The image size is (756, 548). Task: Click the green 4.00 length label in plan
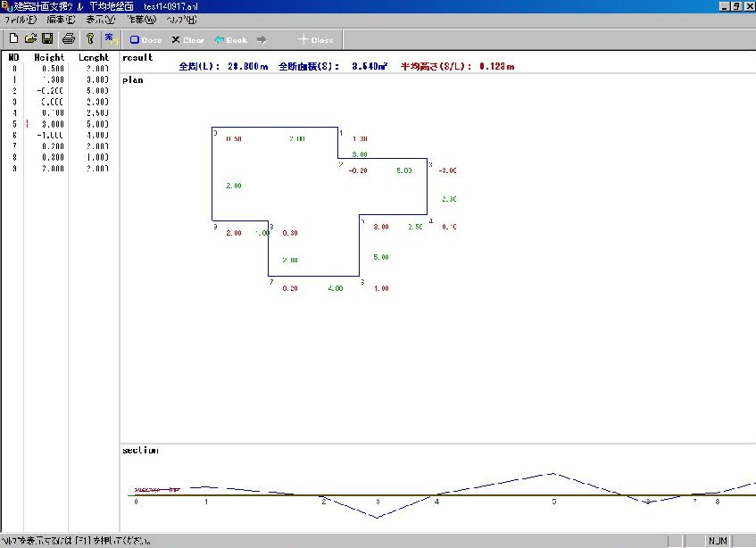pyautogui.click(x=335, y=288)
